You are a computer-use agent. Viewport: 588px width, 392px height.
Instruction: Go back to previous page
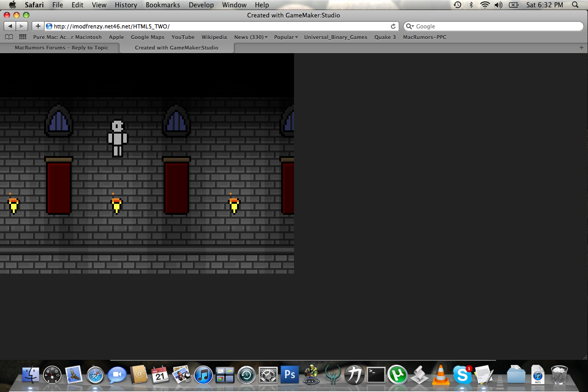click(x=10, y=26)
